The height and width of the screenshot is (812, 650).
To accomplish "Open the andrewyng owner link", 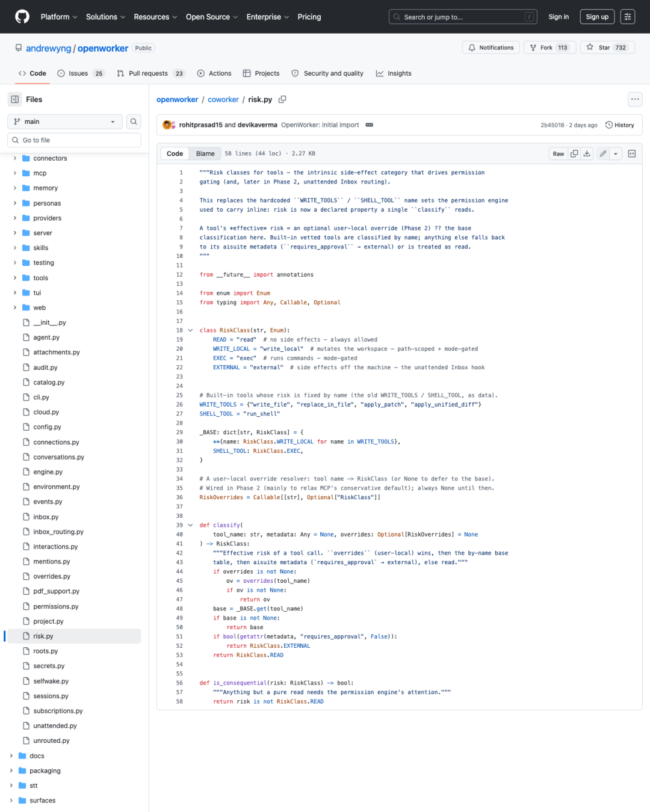I will tap(49, 48).
